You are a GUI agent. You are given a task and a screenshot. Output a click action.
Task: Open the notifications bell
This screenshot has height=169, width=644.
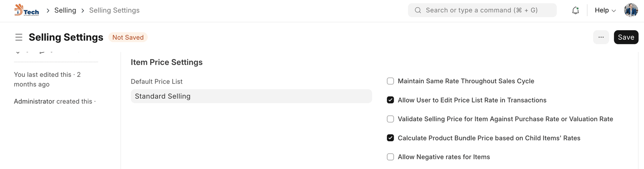(576, 10)
